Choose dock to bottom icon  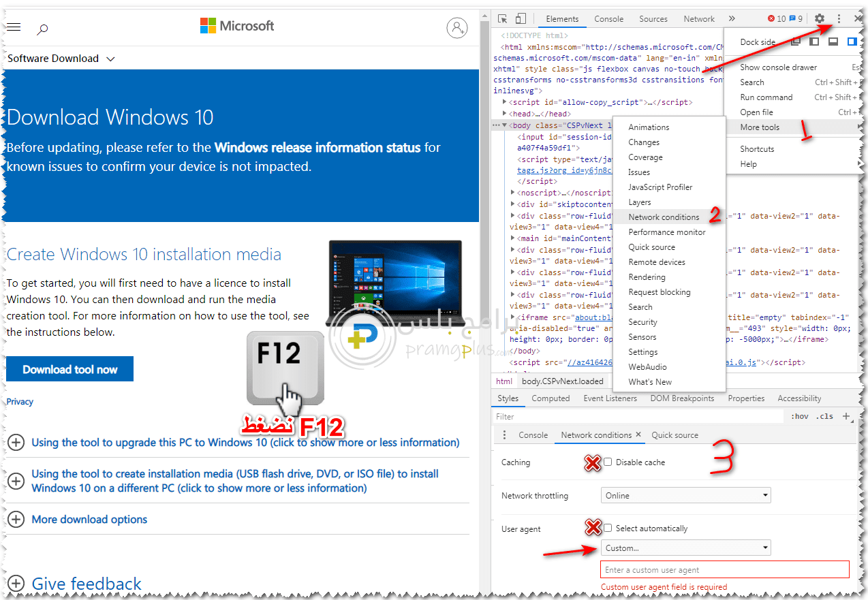(x=833, y=42)
